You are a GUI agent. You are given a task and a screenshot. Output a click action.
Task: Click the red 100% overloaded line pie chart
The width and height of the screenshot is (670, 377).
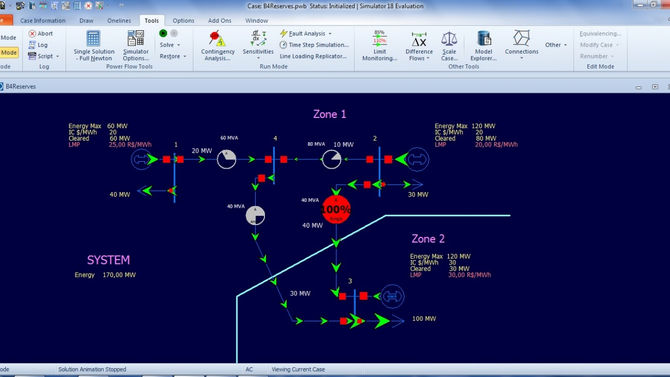pyautogui.click(x=336, y=209)
